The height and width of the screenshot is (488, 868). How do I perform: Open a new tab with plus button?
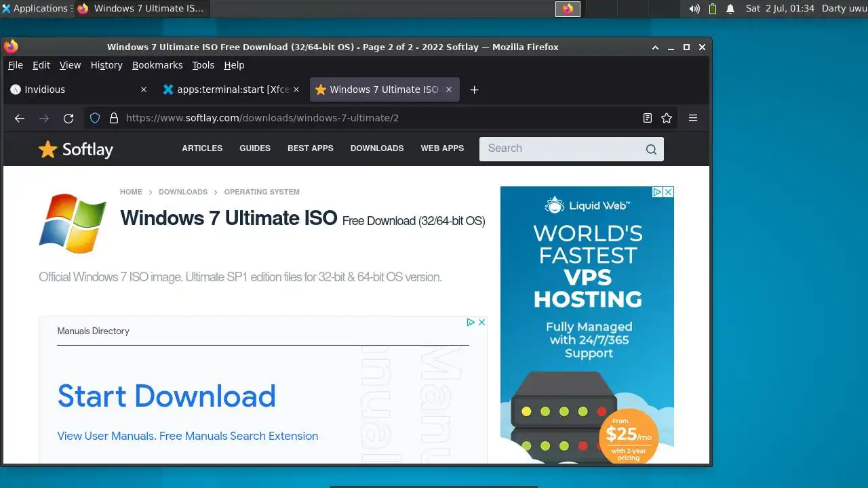click(475, 89)
